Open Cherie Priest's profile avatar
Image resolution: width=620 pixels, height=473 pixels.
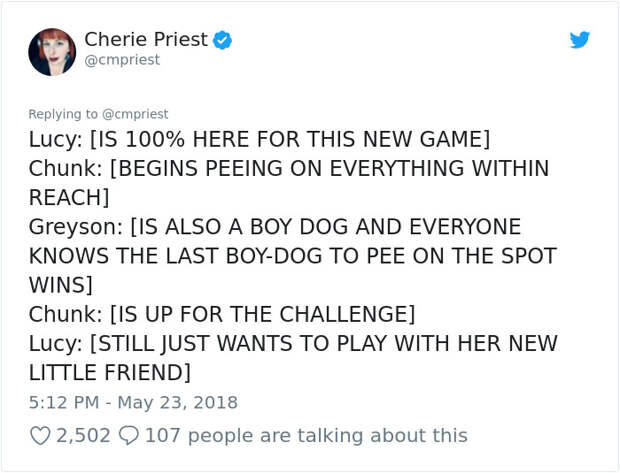(x=52, y=52)
